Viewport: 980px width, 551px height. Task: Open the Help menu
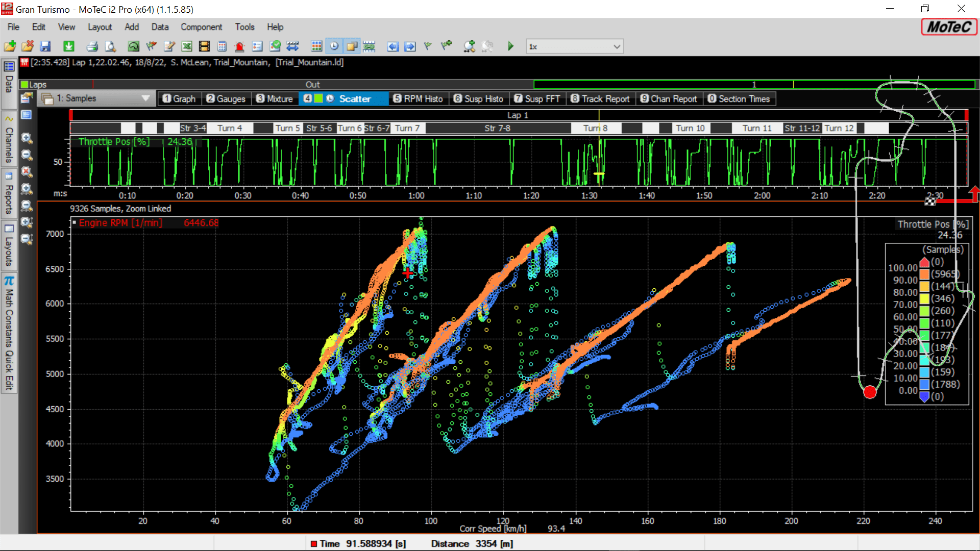[x=275, y=27]
